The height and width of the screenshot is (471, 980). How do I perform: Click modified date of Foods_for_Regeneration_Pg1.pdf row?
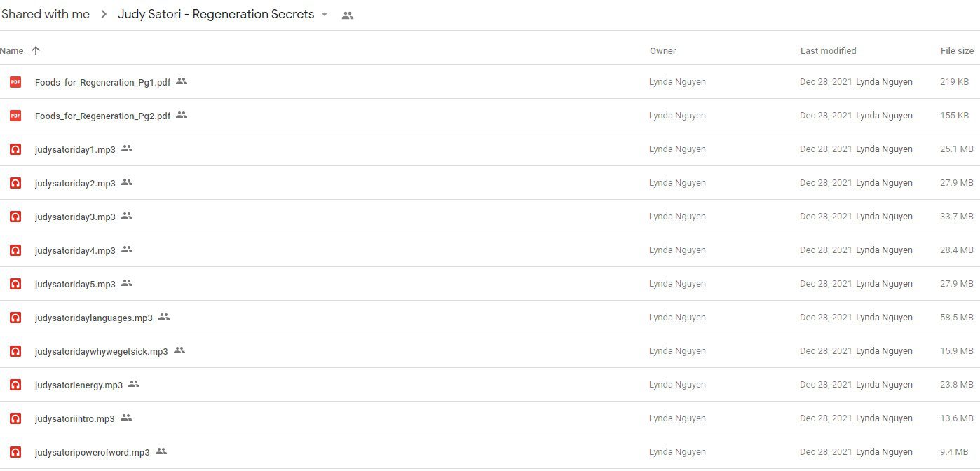826,82
